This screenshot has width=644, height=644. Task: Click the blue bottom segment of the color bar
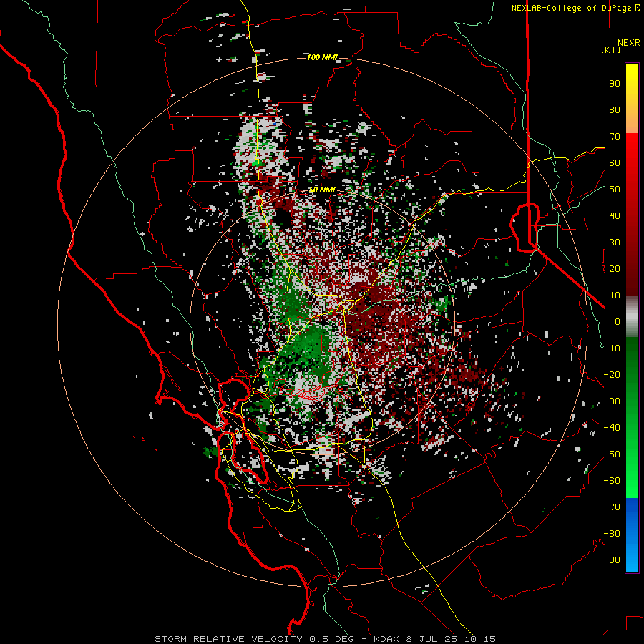click(x=632, y=535)
